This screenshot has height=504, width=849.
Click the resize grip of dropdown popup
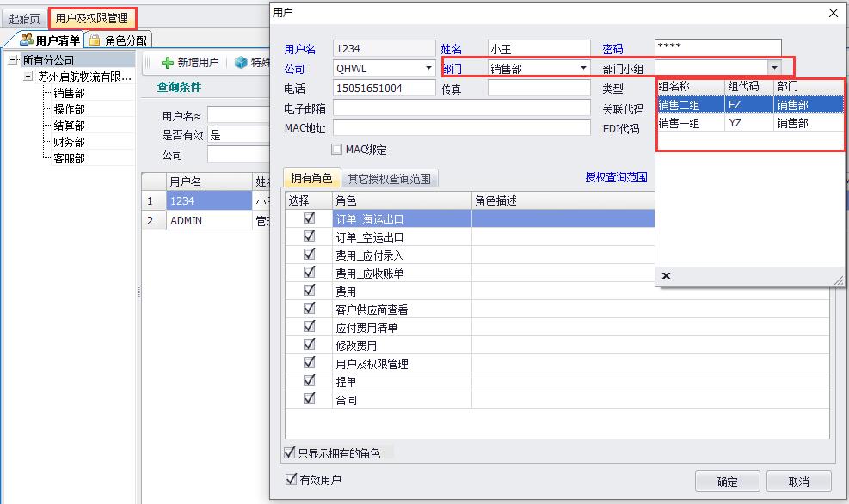point(839,280)
